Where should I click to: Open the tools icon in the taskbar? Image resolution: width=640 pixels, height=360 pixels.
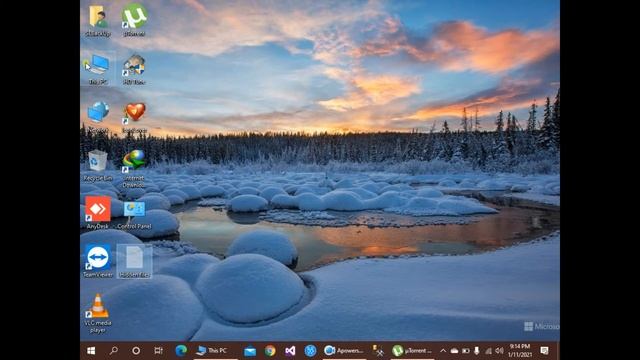[378, 351]
